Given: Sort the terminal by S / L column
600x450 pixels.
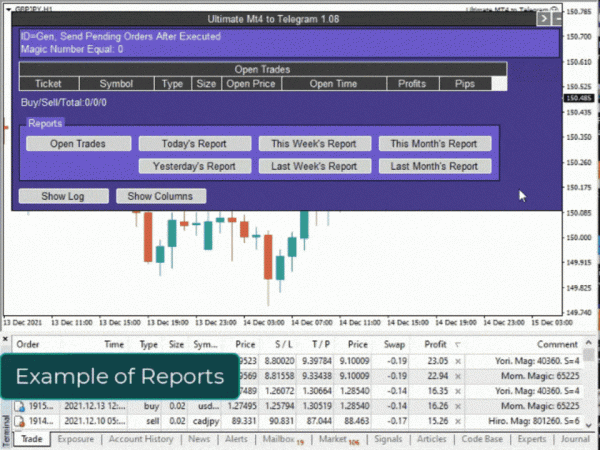Looking at the screenshot, I should (x=284, y=344).
